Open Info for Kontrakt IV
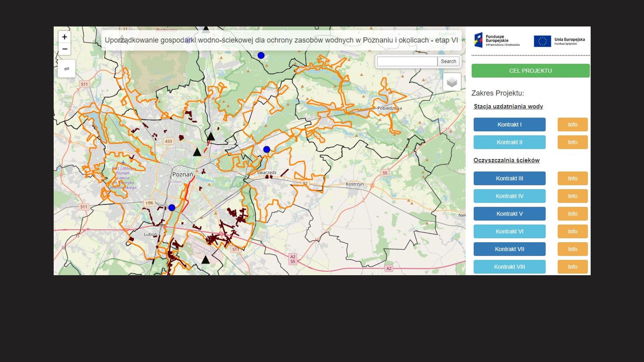 (x=573, y=196)
